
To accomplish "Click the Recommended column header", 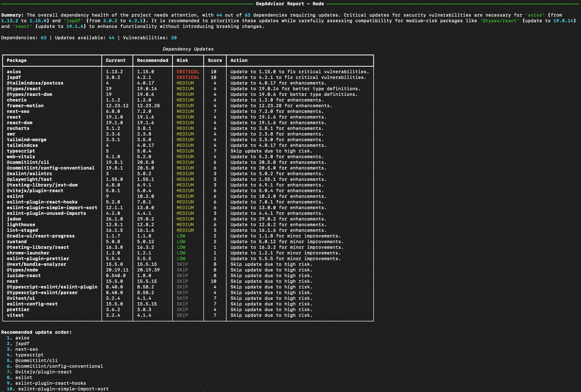I will click(152, 60).
